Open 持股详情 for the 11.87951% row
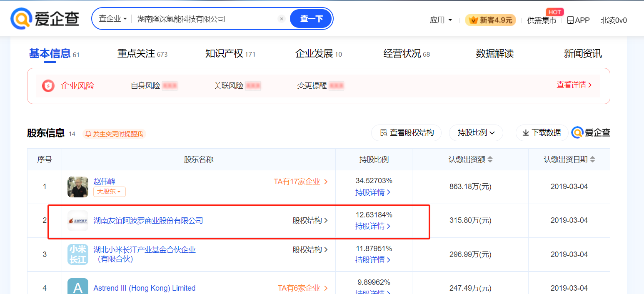The width and height of the screenshot is (644, 294). point(373,260)
